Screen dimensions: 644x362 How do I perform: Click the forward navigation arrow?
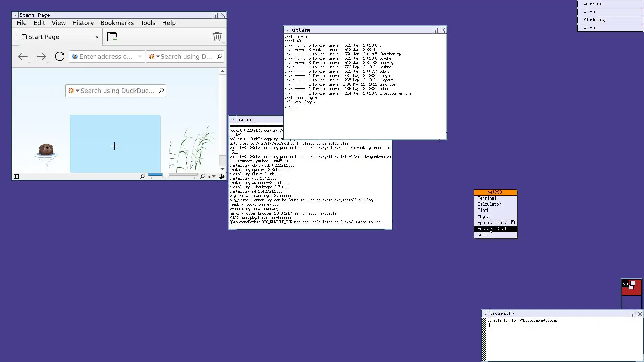pos(41,56)
